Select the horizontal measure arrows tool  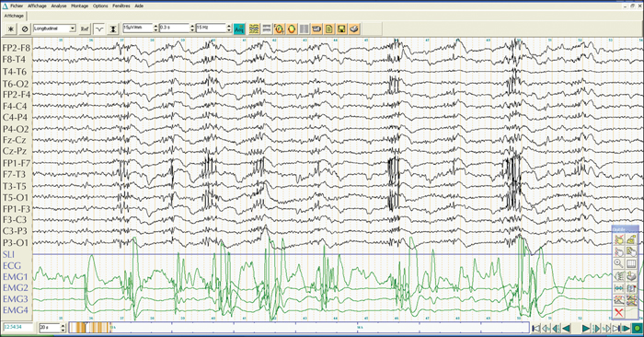click(619, 288)
